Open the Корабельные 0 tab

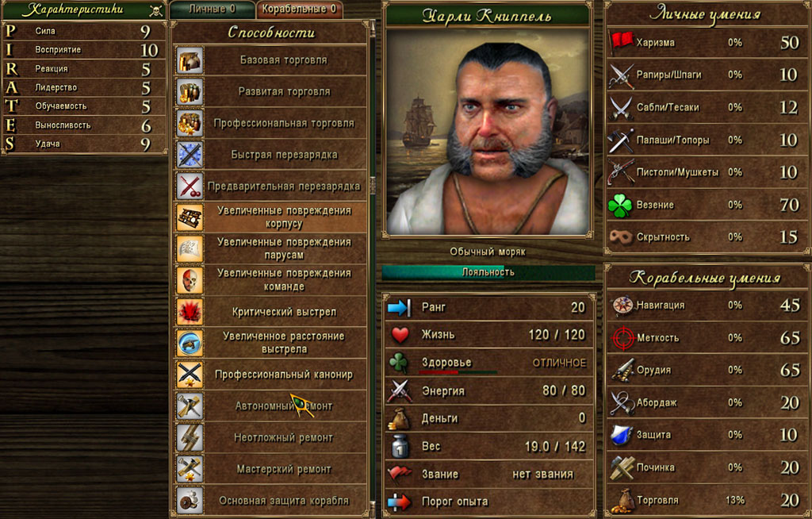299,10
